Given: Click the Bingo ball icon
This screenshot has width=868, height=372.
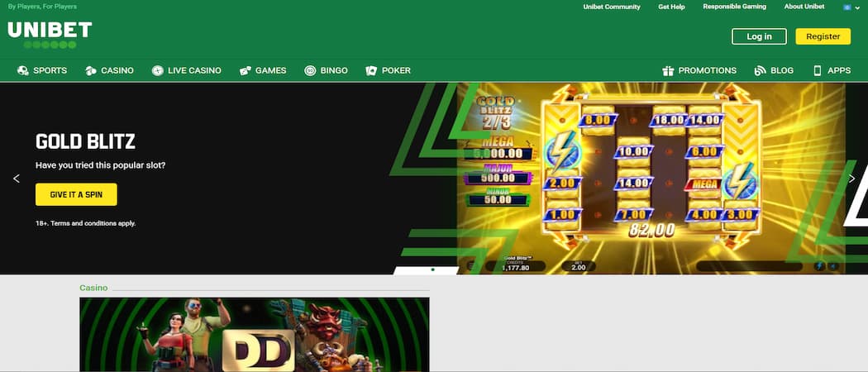Looking at the screenshot, I should [310, 71].
